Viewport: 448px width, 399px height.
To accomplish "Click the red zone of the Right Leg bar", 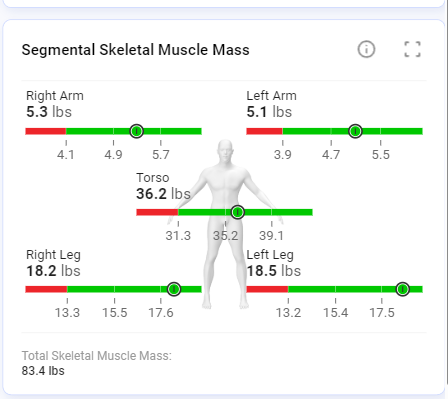I will pos(46,289).
